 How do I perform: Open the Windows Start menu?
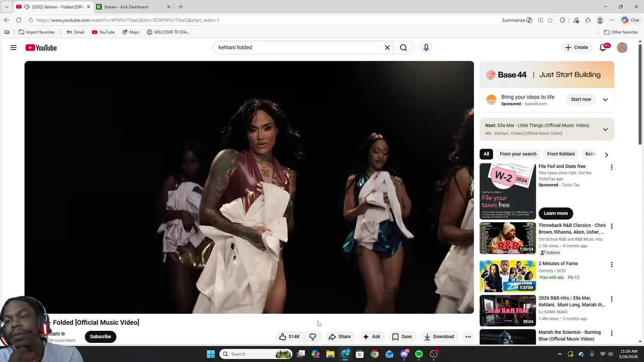(211, 354)
